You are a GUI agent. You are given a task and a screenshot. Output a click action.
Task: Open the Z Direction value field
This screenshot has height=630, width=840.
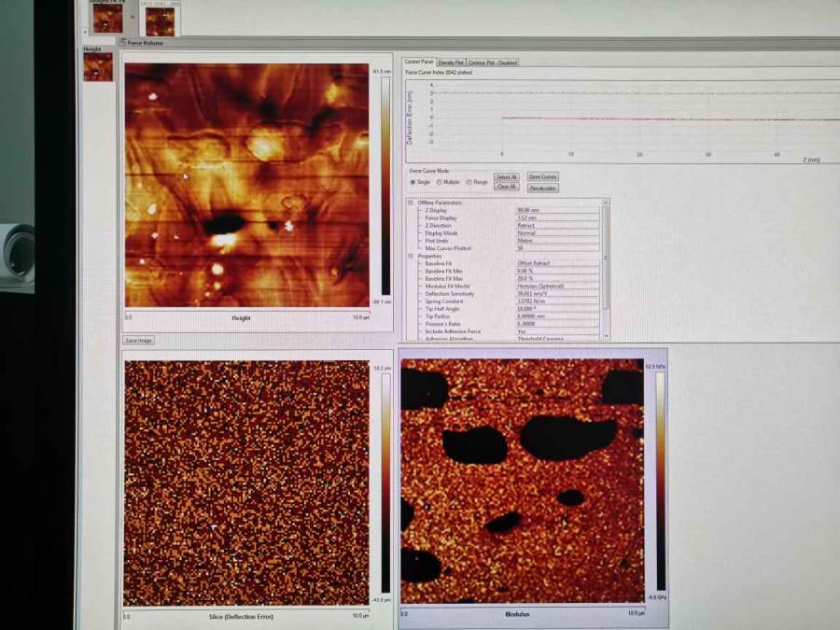(556, 225)
